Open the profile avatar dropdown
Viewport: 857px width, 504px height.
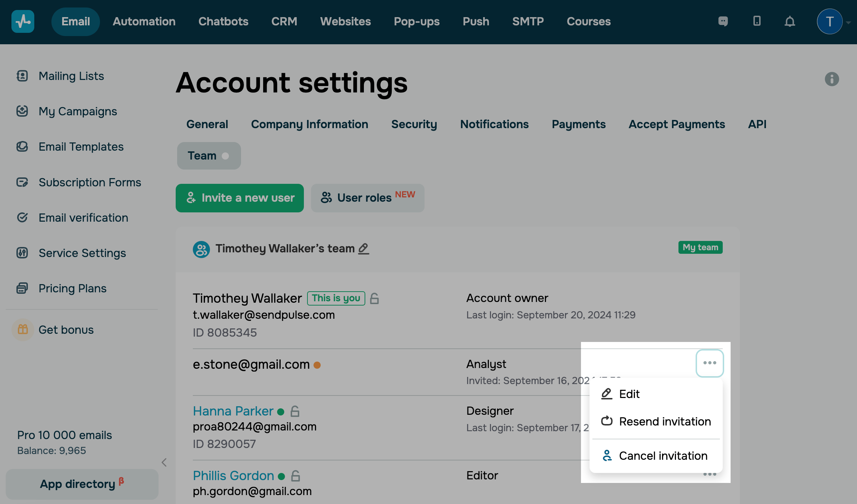coord(830,21)
